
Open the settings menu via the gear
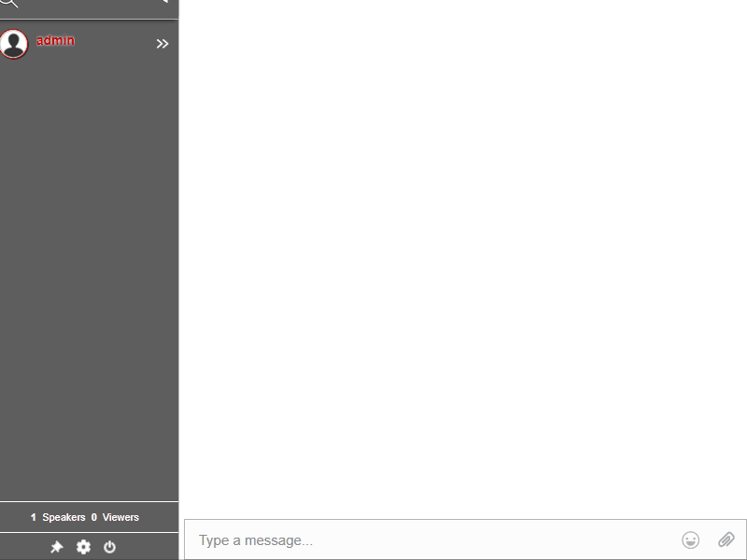(83, 548)
